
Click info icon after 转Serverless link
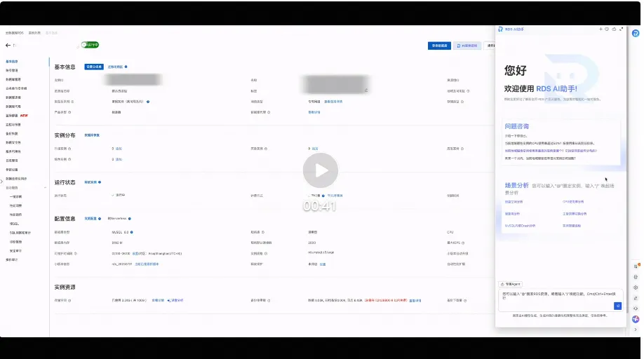click(129, 219)
